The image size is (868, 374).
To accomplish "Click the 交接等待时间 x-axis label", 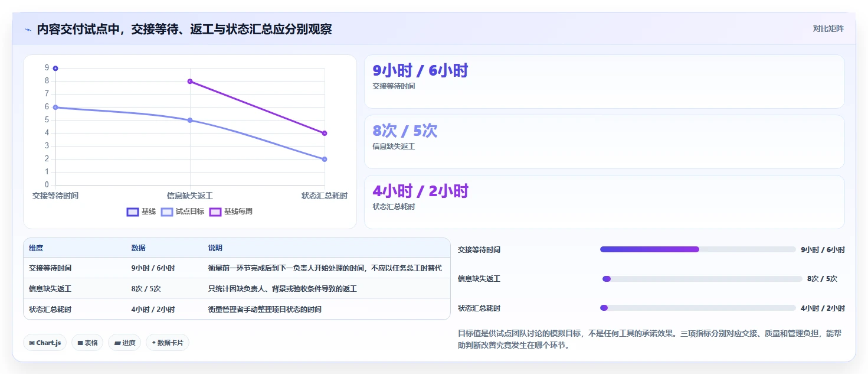I will pos(55,196).
